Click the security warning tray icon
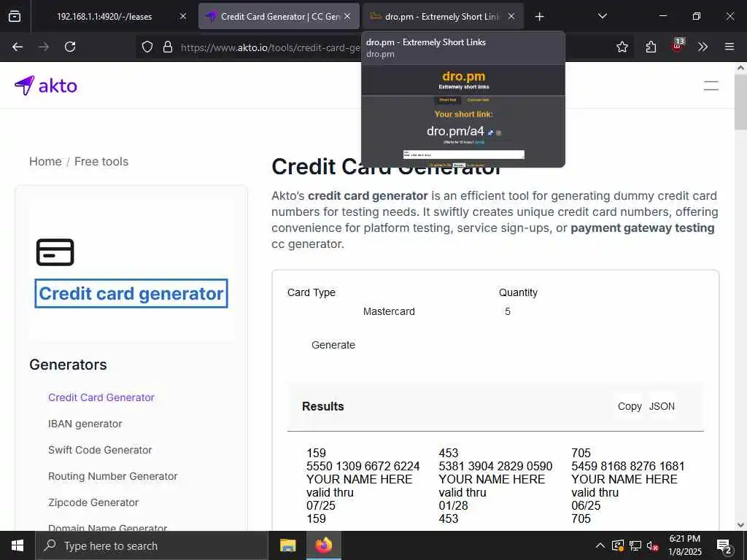The image size is (747, 560). point(618,545)
